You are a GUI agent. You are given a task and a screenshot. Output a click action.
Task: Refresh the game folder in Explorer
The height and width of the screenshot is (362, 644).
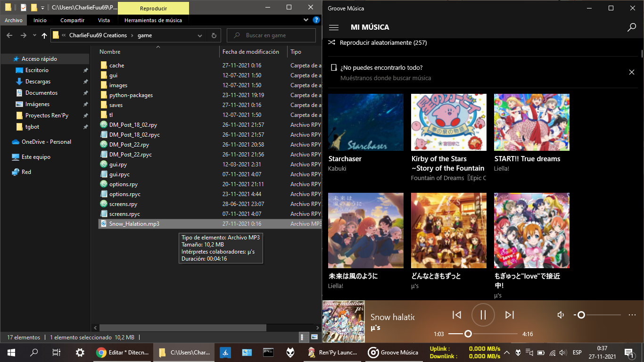(x=214, y=35)
